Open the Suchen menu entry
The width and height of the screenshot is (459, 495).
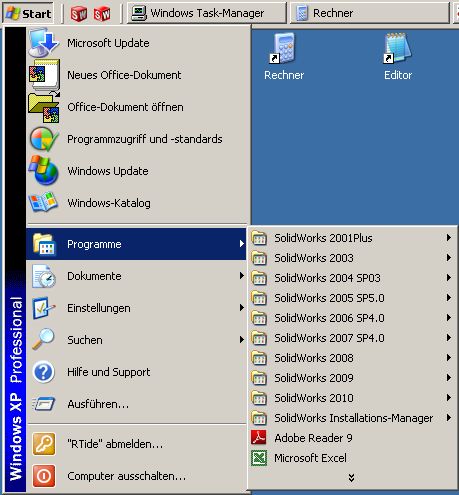click(136, 340)
